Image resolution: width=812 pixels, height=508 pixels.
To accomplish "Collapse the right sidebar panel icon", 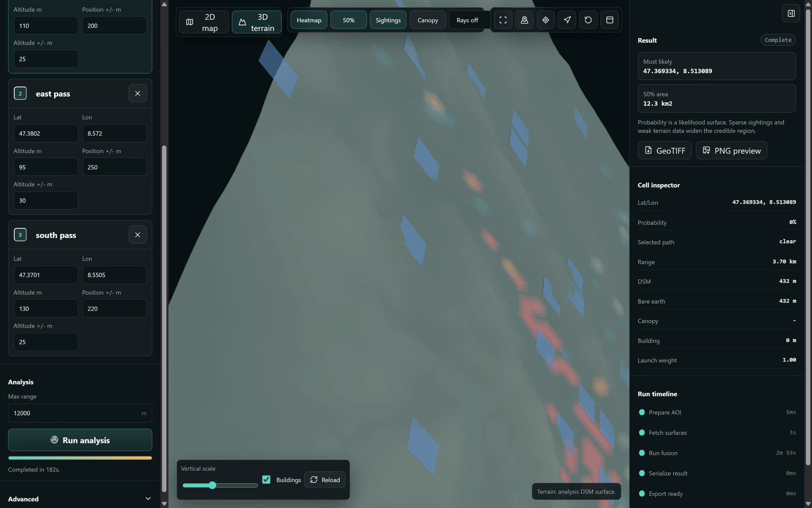I will [x=791, y=13].
